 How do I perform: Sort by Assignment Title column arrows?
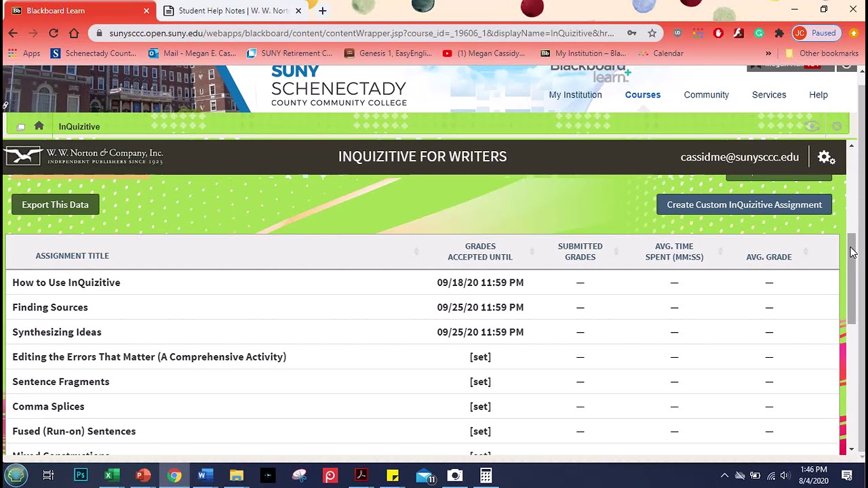tap(416, 252)
